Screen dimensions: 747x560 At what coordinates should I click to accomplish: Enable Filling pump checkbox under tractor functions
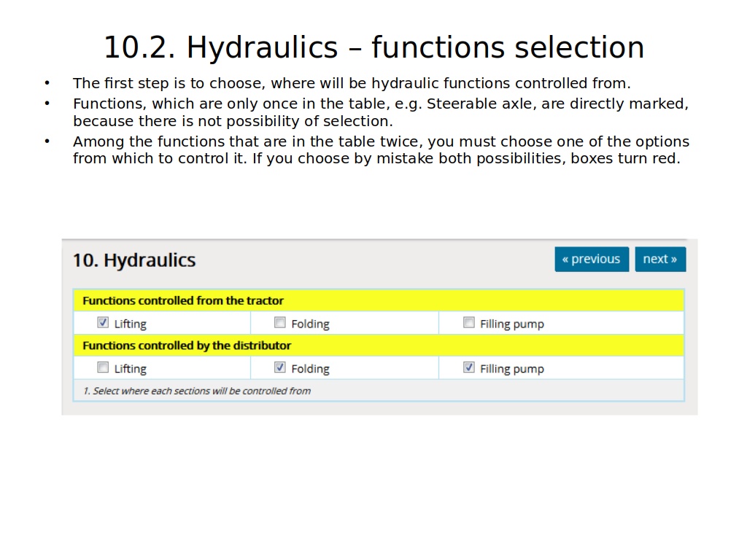469,322
